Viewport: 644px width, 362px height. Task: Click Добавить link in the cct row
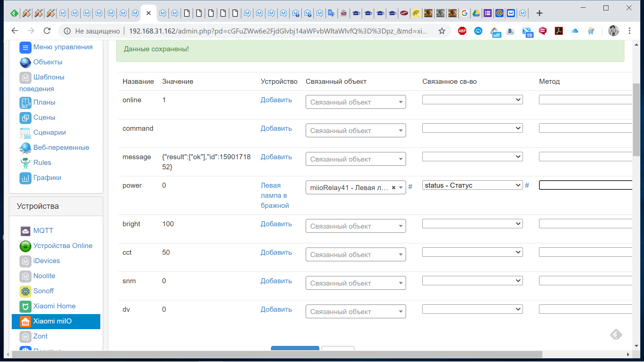click(x=276, y=253)
